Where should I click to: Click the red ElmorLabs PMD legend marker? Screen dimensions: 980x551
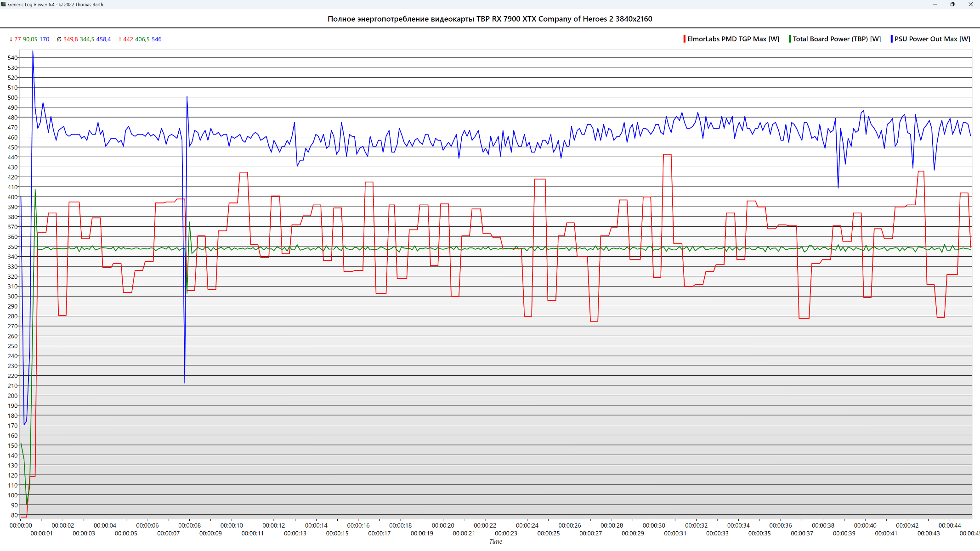(x=684, y=39)
